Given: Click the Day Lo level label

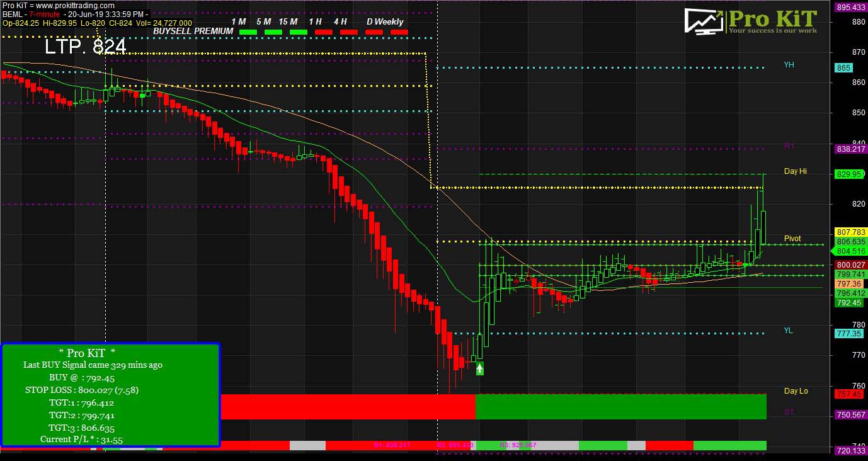Looking at the screenshot, I should (x=796, y=391).
